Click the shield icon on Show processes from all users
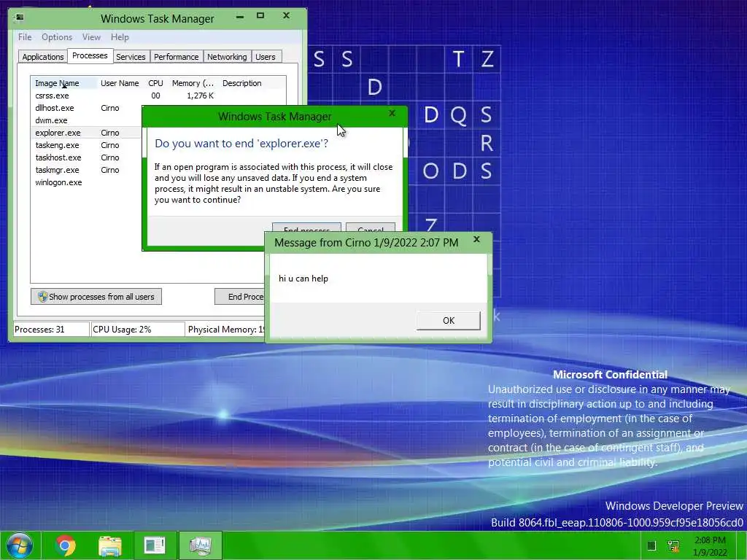 click(42, 297)
